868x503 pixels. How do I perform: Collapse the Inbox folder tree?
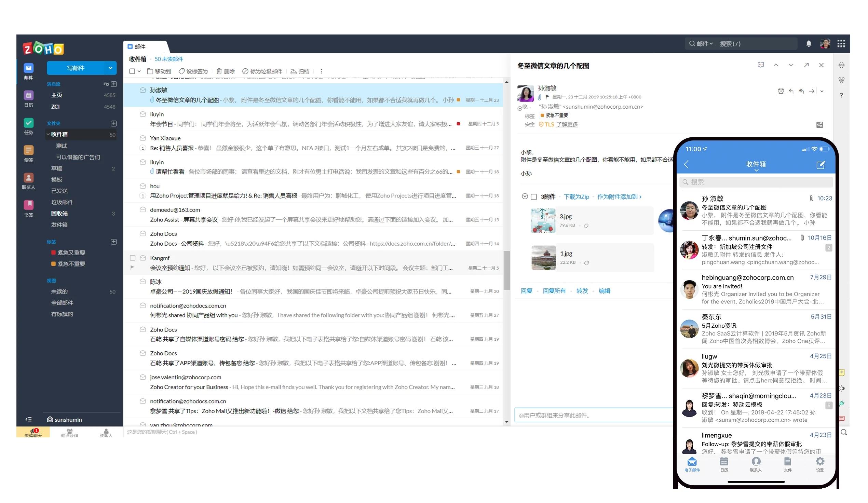48,135
